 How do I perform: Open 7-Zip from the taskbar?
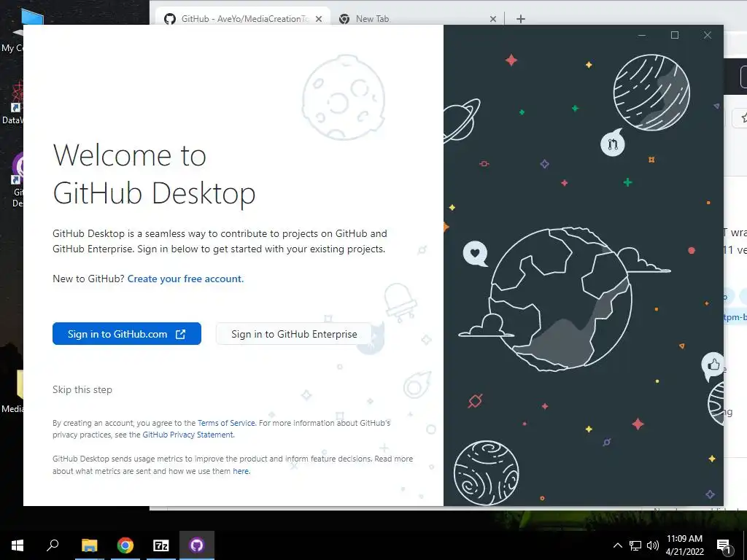(x=161, y=545)
